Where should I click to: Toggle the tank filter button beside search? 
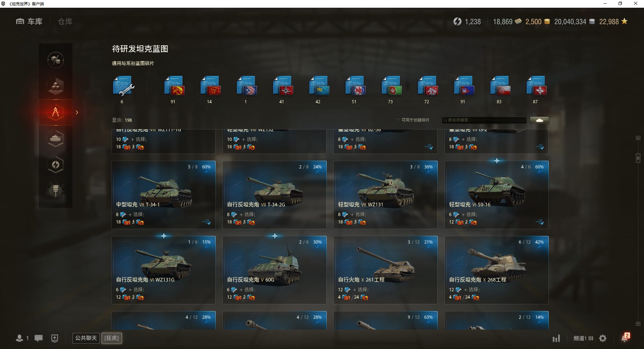coord(539,120)
